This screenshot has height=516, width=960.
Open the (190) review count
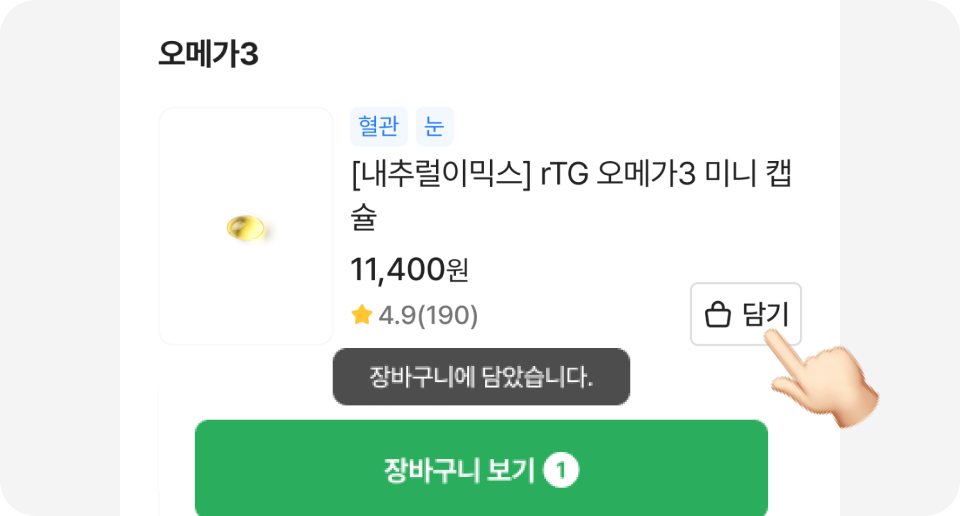coord(447,316)
